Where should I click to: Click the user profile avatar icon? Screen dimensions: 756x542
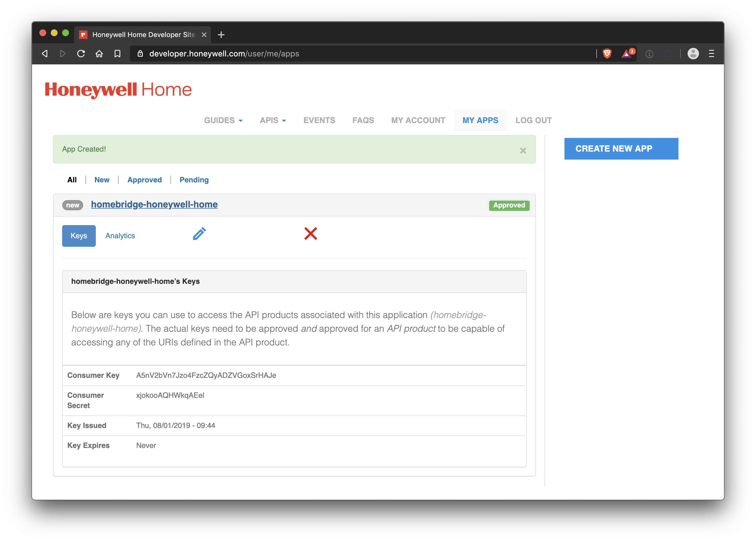tap(693, 54)
